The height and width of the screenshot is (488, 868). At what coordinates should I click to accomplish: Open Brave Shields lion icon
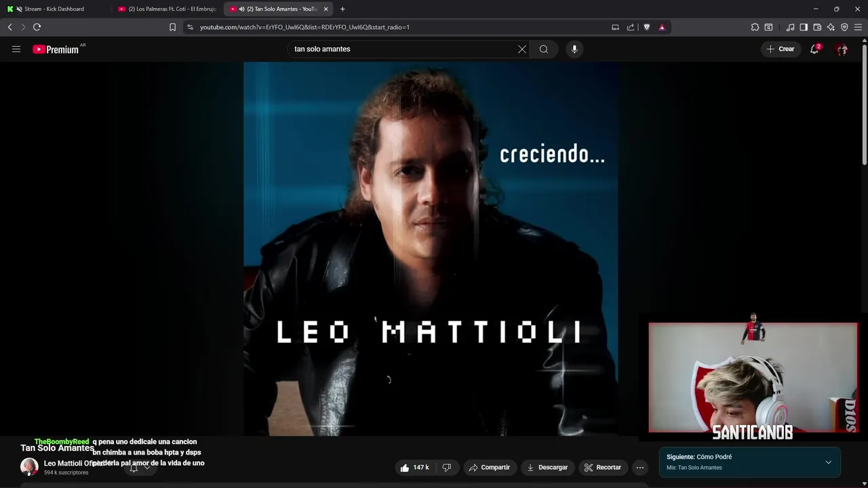[x=646, y=27]
